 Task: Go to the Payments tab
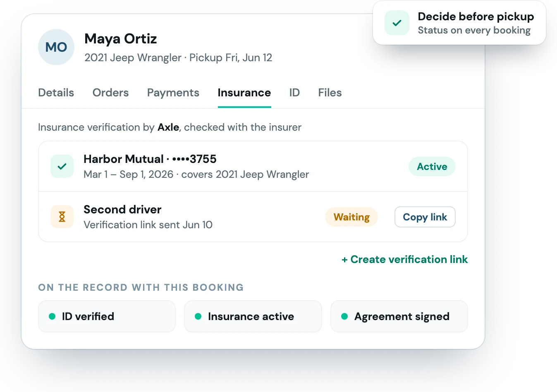pyautogui.click(x=173, y=93)
